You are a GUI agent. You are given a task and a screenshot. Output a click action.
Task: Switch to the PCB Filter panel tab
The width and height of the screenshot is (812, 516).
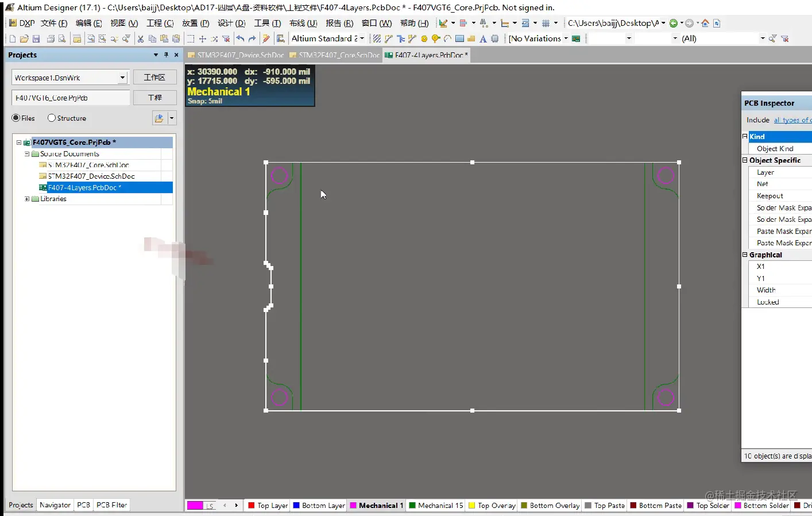tap(112, 505)
